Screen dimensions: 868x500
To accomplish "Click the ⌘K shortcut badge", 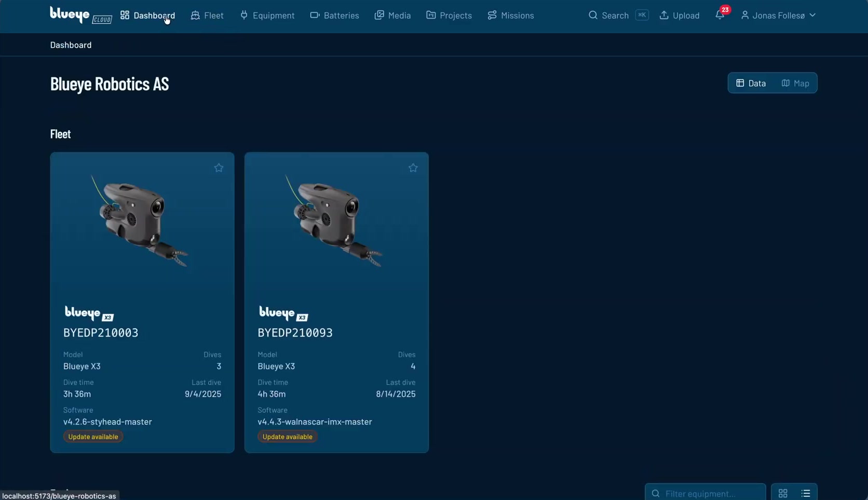I will pos(642,15).
